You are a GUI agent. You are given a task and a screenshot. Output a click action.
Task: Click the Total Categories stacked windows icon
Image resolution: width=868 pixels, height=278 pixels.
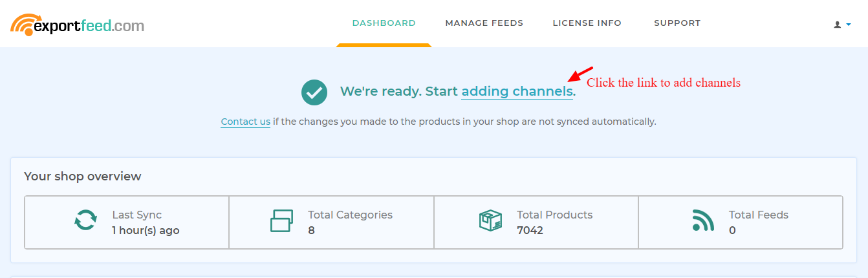point(281,220)
